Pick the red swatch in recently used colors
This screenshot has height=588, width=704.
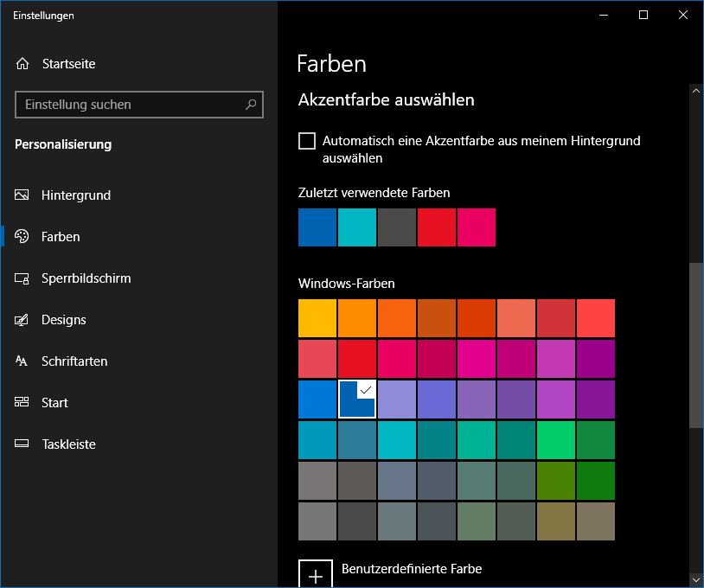click(x=437, y=227)
